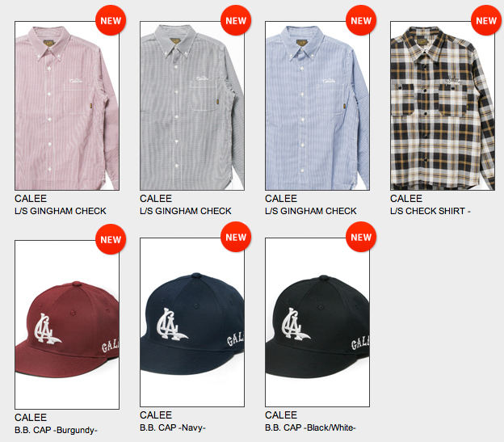504x442 pixels.
Task: Open the grey gingham shirt image
Action: pos(192,106)
